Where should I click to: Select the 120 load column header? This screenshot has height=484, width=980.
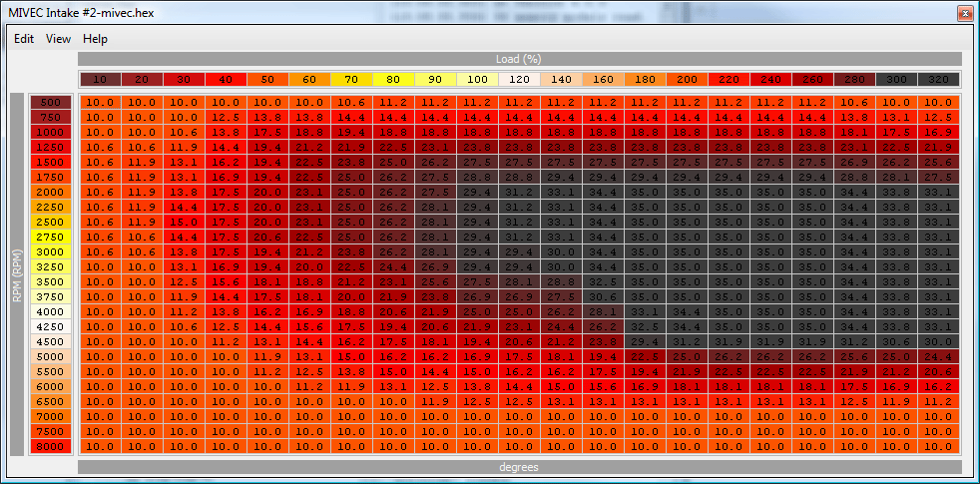[x=519, y=80]
